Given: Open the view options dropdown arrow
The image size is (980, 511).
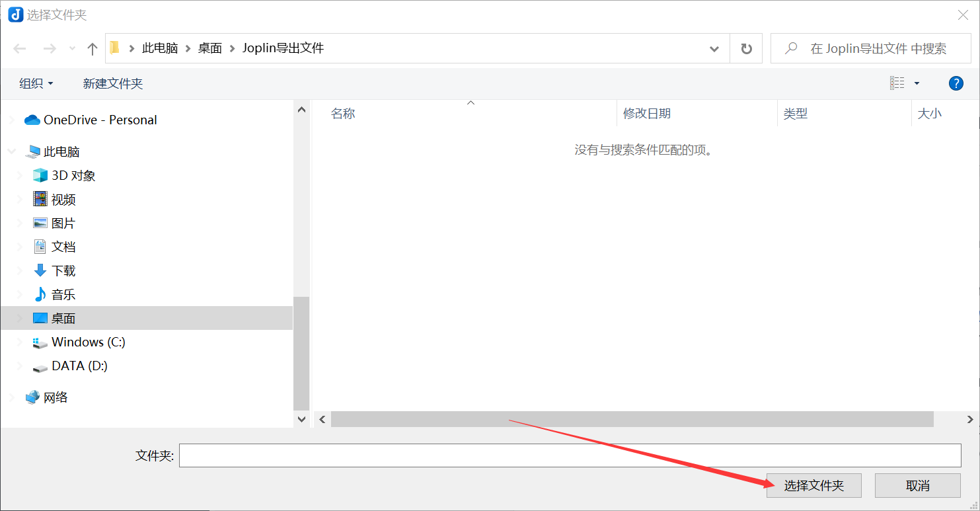Looking at the screenshot, I should [x=917, y=83].
